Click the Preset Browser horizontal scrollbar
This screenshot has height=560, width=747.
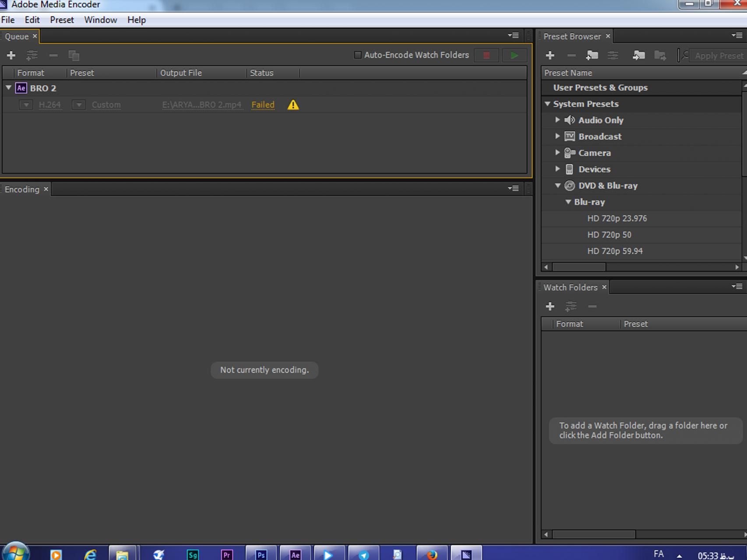pos(579,267)
